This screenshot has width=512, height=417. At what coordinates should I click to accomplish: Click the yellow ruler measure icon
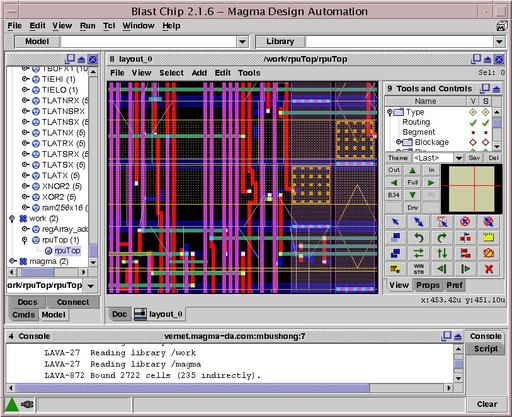[x=489, y=238]
